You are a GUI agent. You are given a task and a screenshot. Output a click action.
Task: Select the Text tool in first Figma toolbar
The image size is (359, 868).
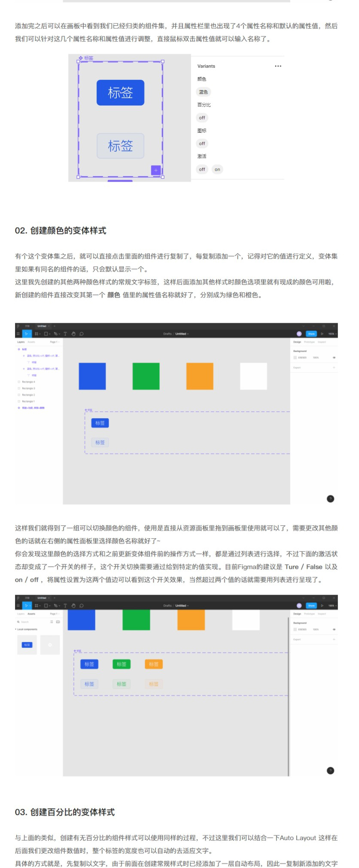click(65, 334)
